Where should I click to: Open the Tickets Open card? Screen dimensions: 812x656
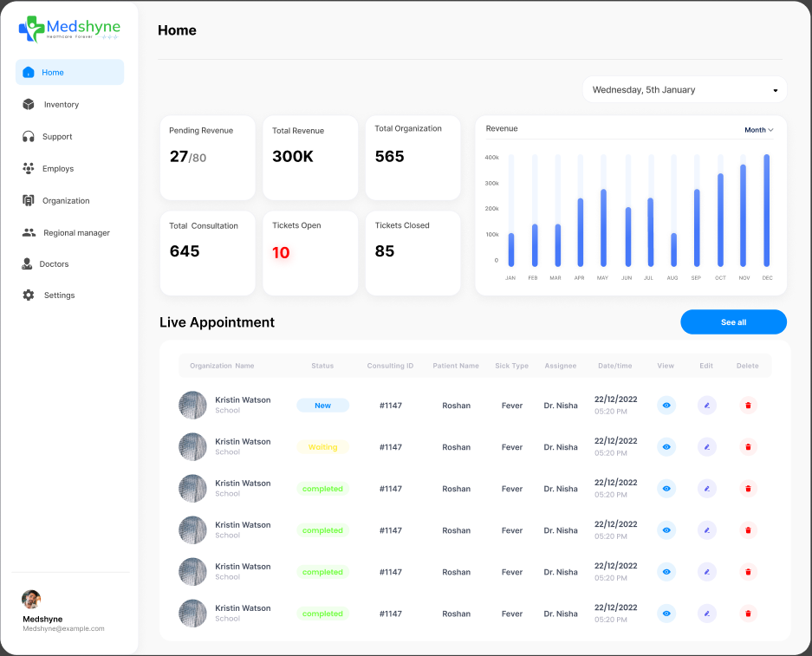point(310,253)
